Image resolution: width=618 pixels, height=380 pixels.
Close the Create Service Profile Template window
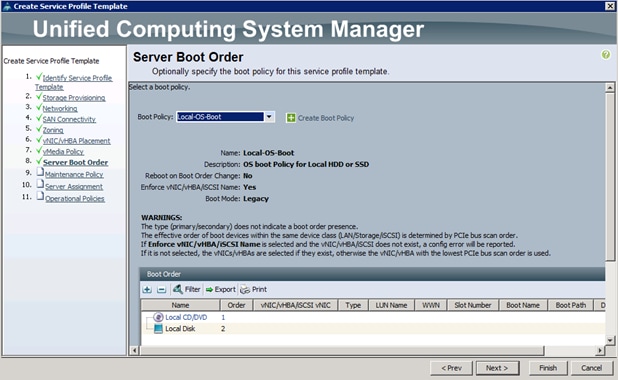click(610, 6)
